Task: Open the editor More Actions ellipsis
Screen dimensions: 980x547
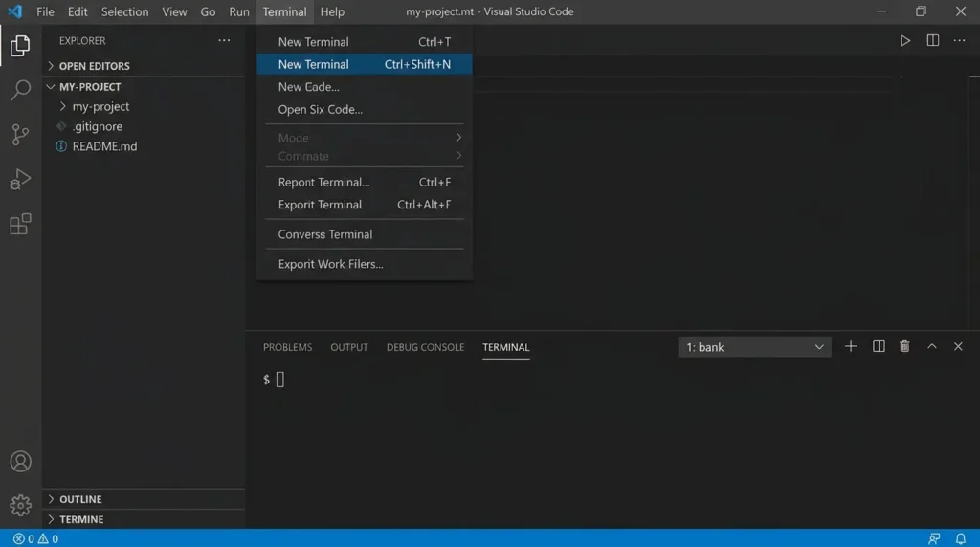Action: (x=959, y=40)
